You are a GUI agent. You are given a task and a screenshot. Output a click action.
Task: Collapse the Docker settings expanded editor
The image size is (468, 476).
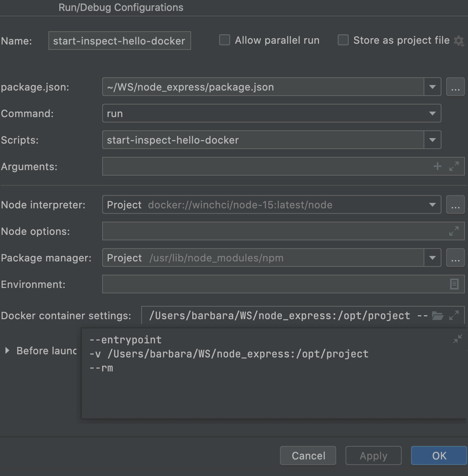coord(457,338)
